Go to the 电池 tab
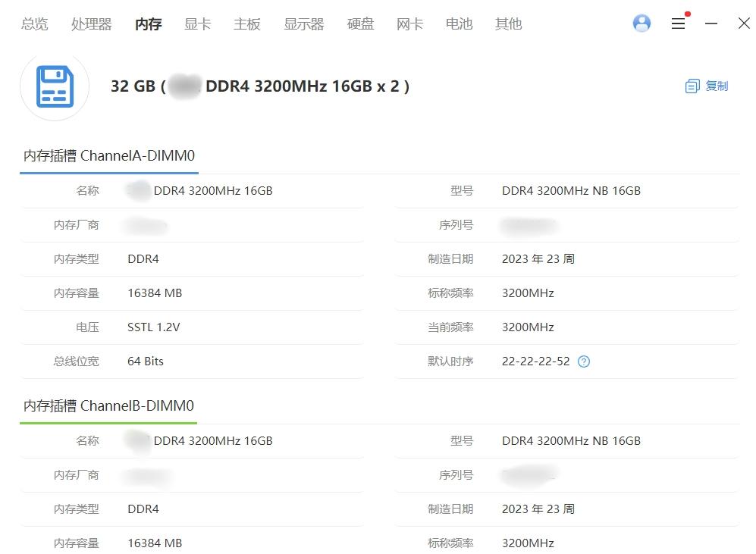This screenshot has height=554, width=756. coord(459,23)
